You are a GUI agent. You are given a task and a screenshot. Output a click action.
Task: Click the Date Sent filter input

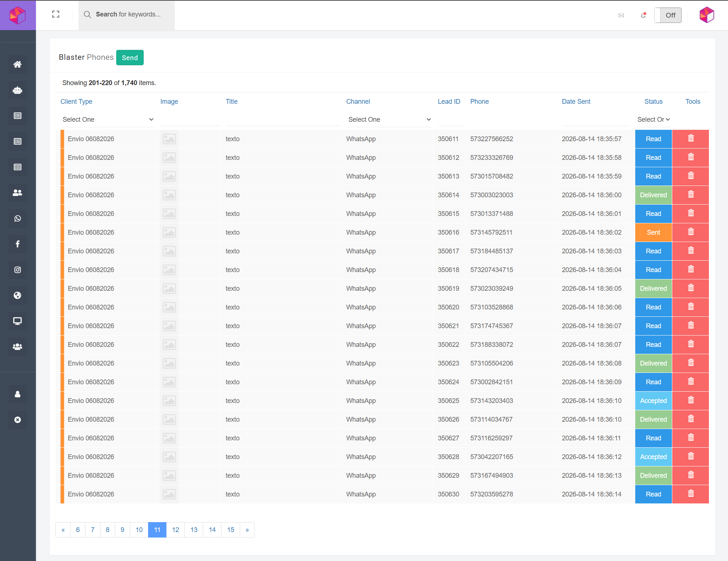[595, 120]
